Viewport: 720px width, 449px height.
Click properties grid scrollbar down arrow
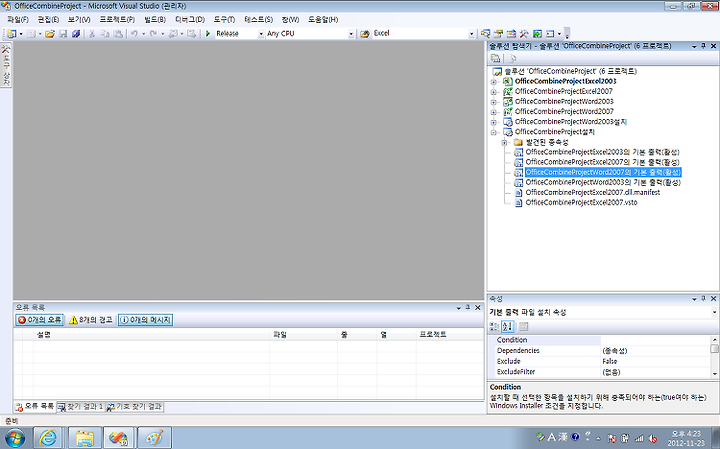pos(714,374)
